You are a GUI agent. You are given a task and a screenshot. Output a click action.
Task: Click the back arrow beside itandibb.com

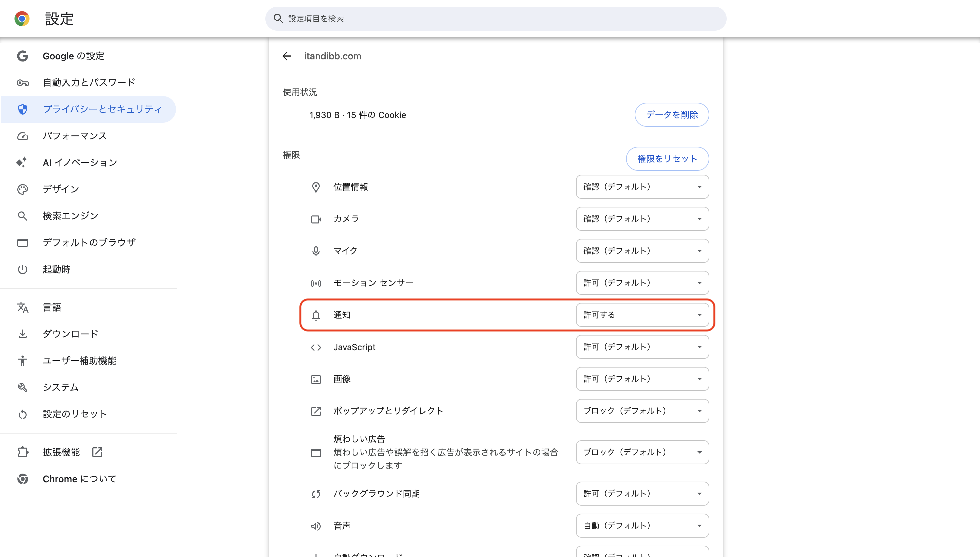click(x=287, y=56)
